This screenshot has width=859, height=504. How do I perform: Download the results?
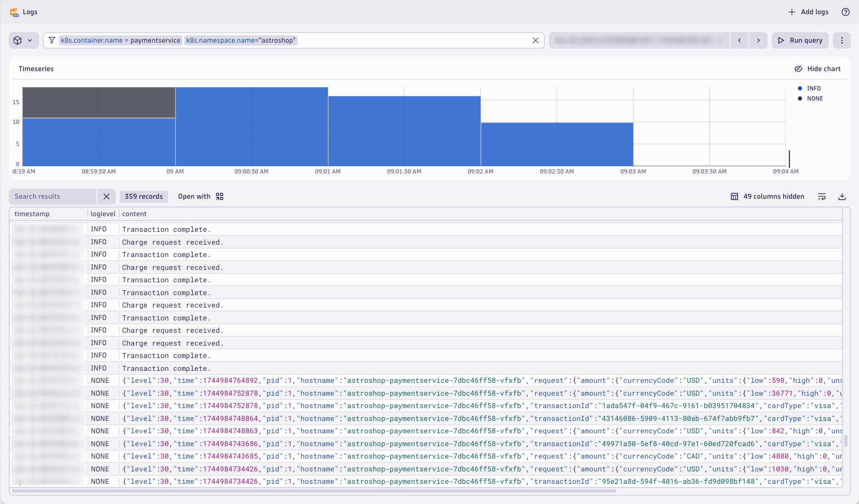[x=842, y=196]
